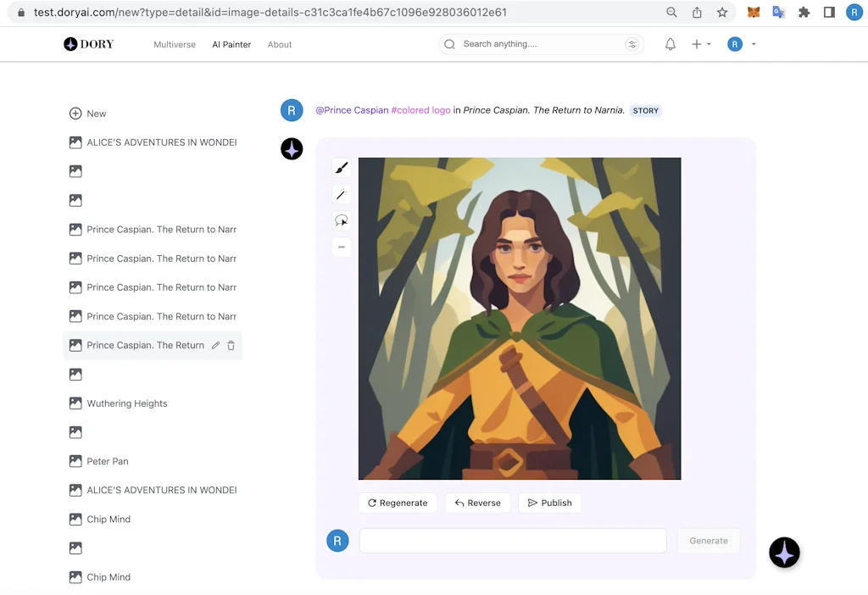Click the Publish button
Screen dimensions: 868x595
tap(549, 503)
